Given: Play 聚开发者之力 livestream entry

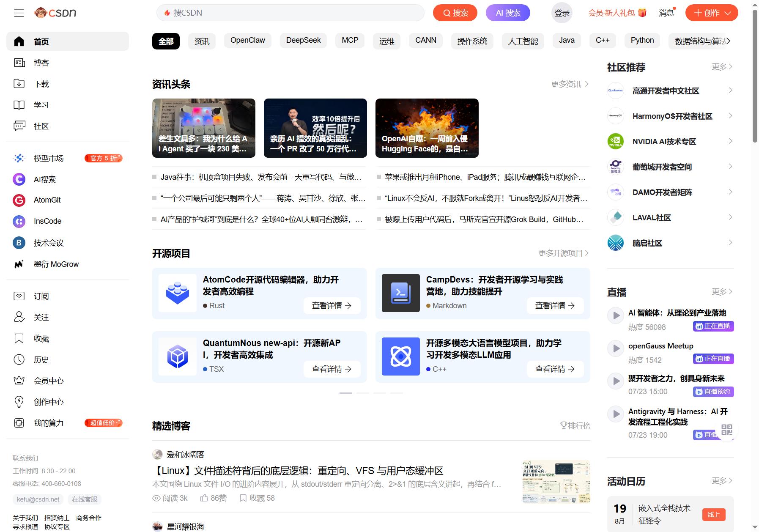Looking at the screenshot, I should click(616, 381).
